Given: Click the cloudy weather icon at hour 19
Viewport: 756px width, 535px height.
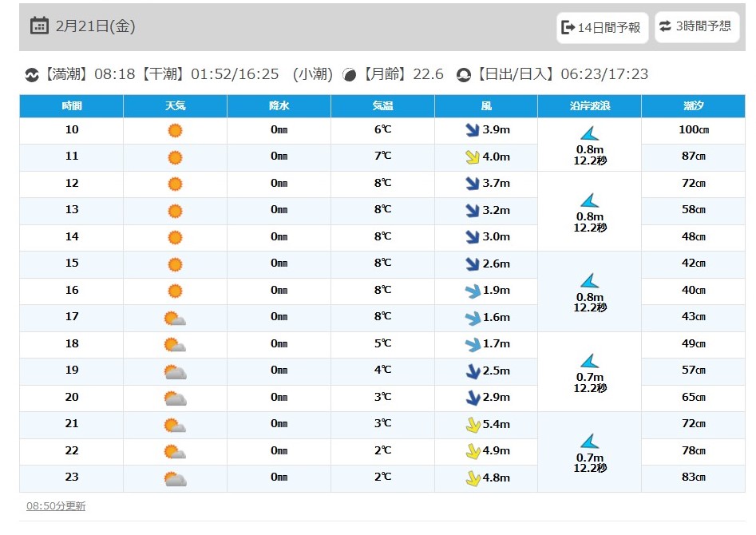Looking at the screenshot, I should click(x=175, y=372).
